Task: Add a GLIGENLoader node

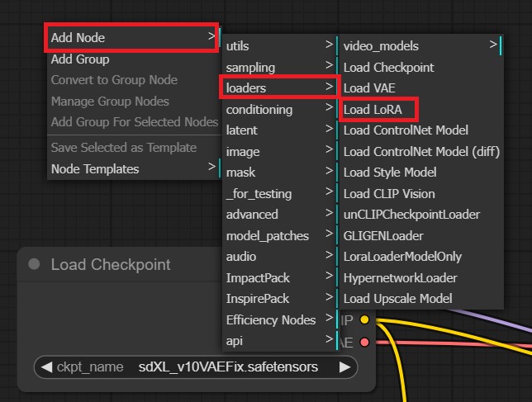Action: click(421, 235)
